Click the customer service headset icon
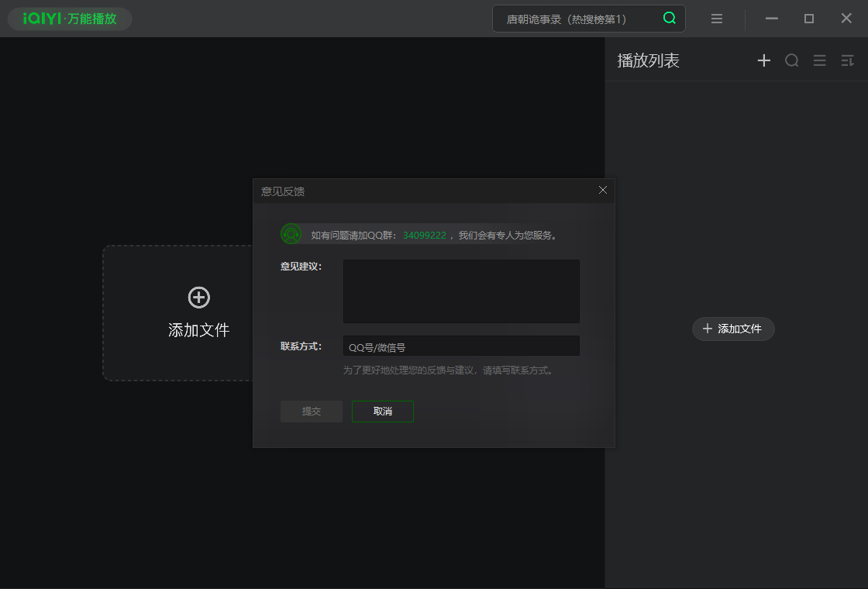This screenshot has width=868, height=589. [x=291, y=234]
